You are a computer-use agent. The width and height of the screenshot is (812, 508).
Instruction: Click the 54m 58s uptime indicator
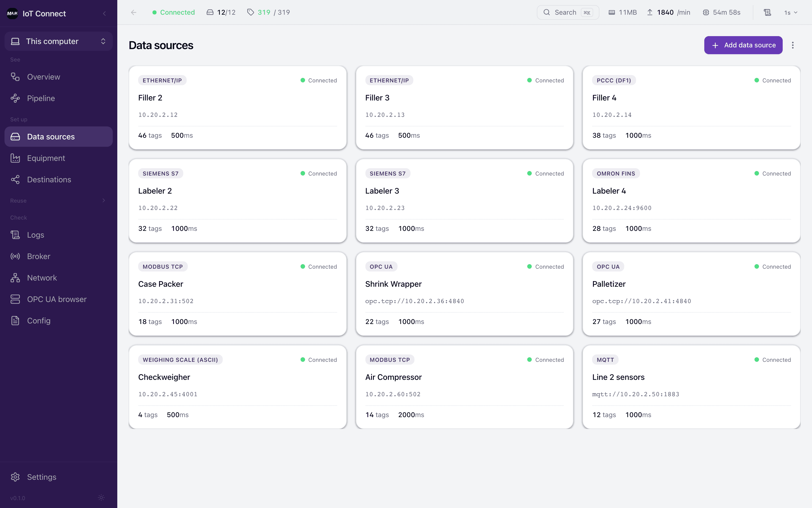coord(721,12)
